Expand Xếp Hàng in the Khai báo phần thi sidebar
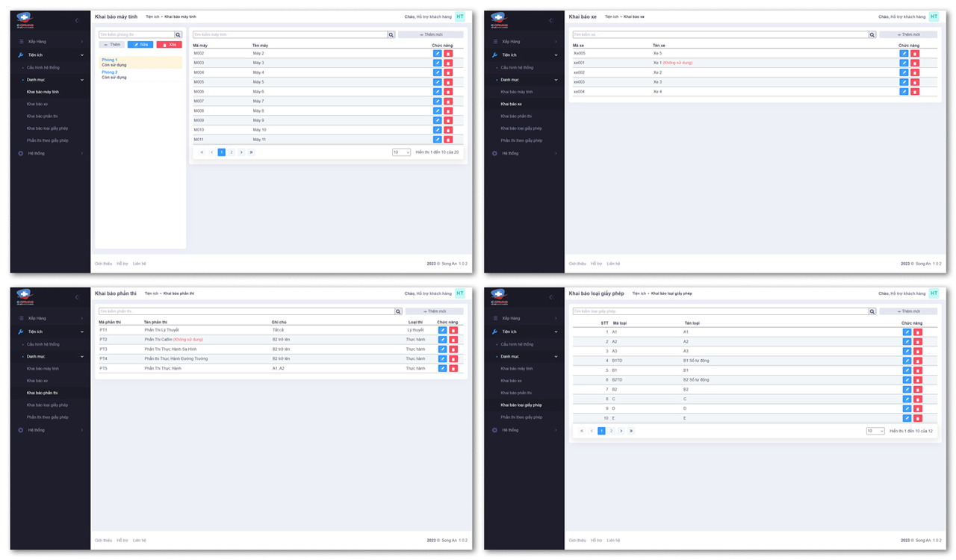This screenshot has height=560, width=956. 81,319
